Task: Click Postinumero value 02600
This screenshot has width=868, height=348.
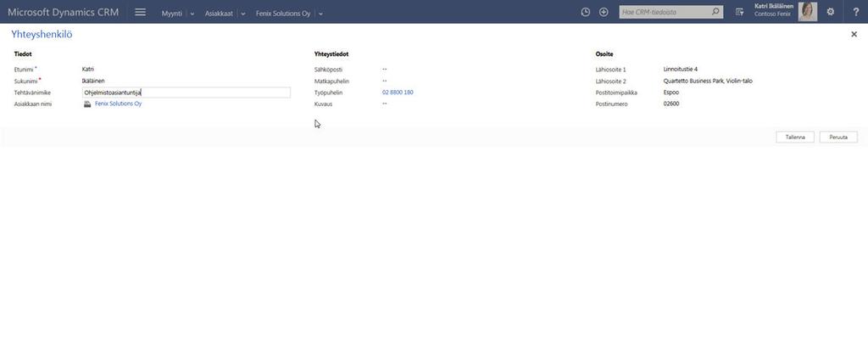Action: pos(671,104)
